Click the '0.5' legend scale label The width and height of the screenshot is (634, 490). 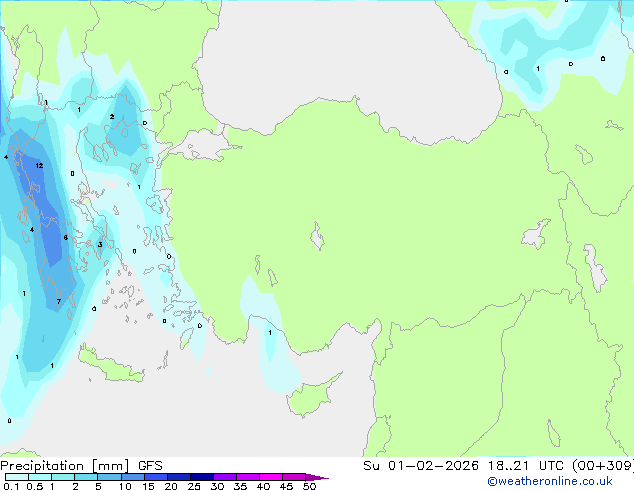pyautogui.click(x=35, y=486)
